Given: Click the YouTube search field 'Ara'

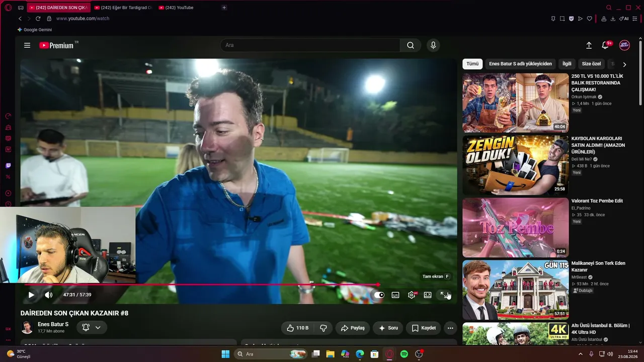Looking at the screenshot, I should coord(310,45).
